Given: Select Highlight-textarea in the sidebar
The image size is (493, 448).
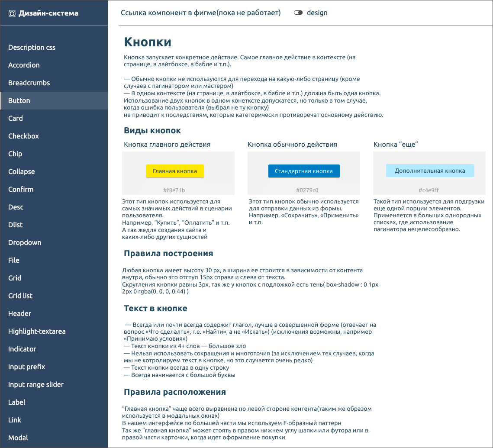Looking at the screenshot, I should 54,332.
